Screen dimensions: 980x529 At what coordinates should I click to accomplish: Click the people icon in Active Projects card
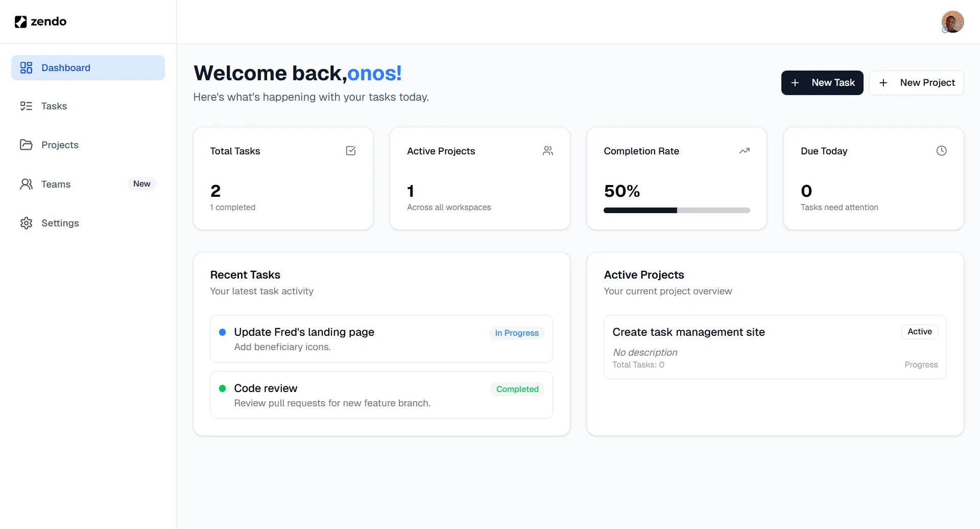(x=547, y=151)
